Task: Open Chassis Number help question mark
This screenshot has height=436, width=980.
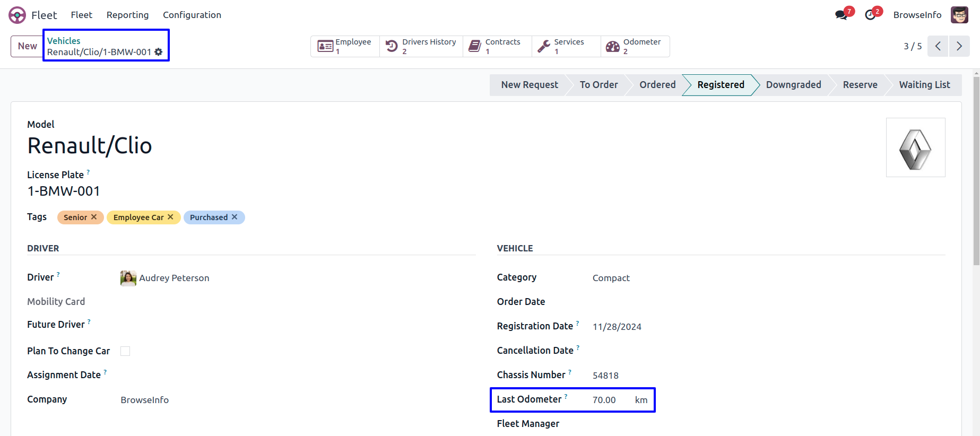Action: [570, 372]
